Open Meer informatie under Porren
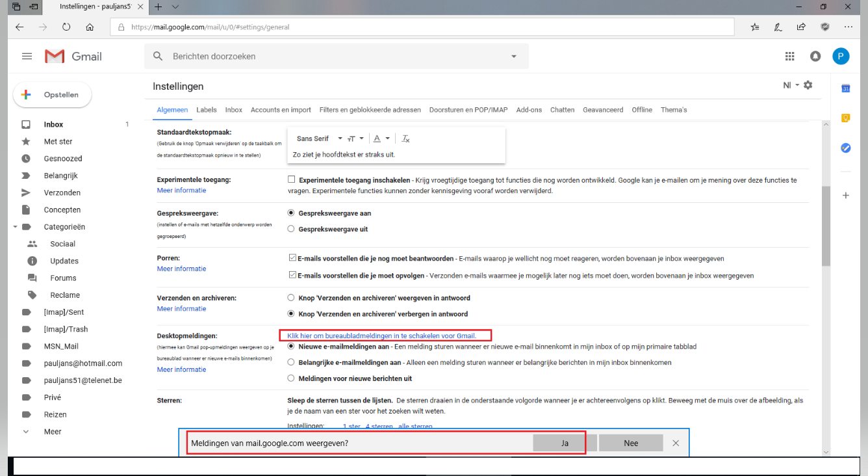 181,269
